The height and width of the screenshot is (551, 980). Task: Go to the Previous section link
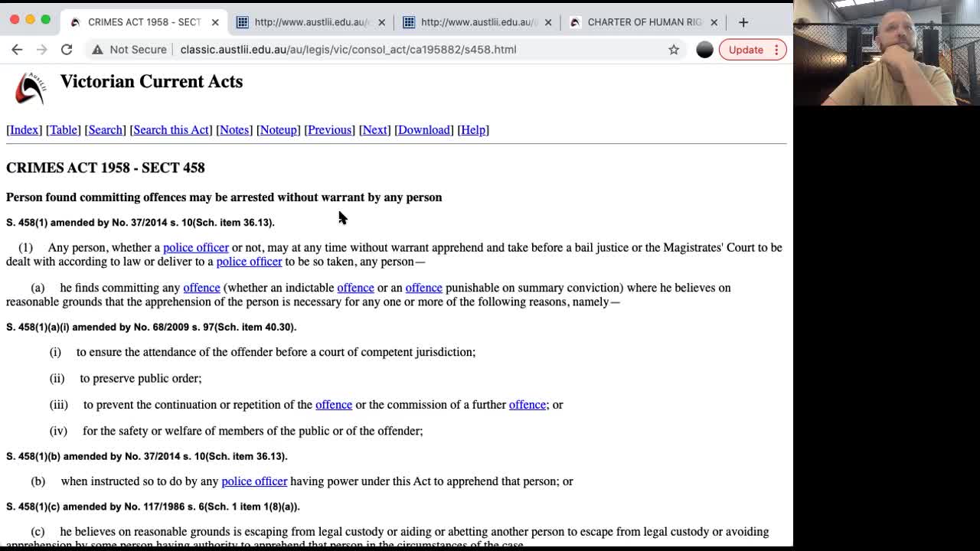pyautogui.click(x=329, y=130)
